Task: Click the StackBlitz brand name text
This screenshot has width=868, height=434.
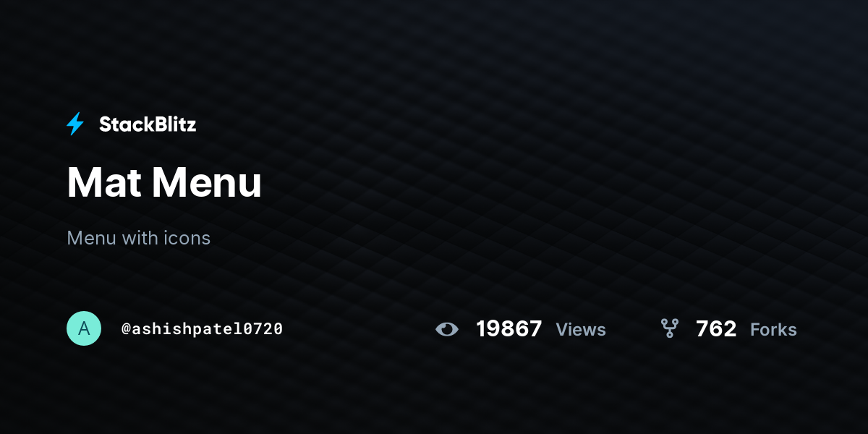Action: 148,124
